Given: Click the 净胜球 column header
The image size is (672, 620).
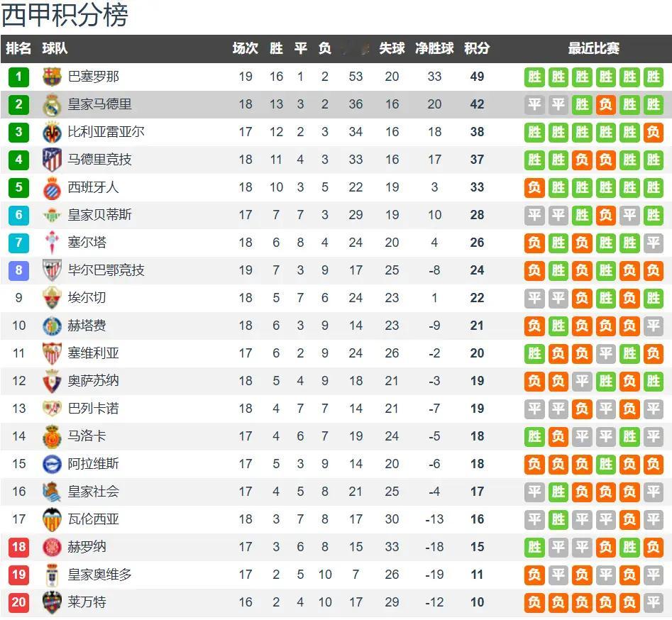Looking at the screenshot, I should (x=434, y=48).
